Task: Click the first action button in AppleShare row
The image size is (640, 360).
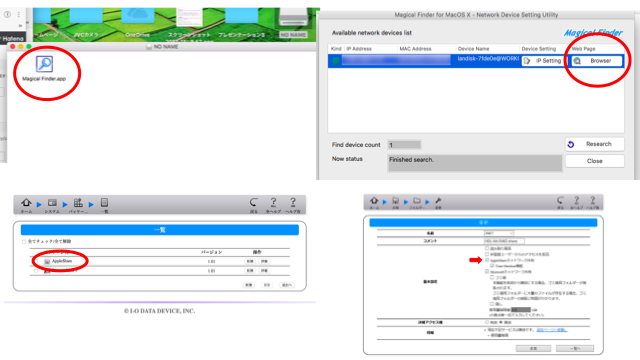Action: (x=250, y=261)
